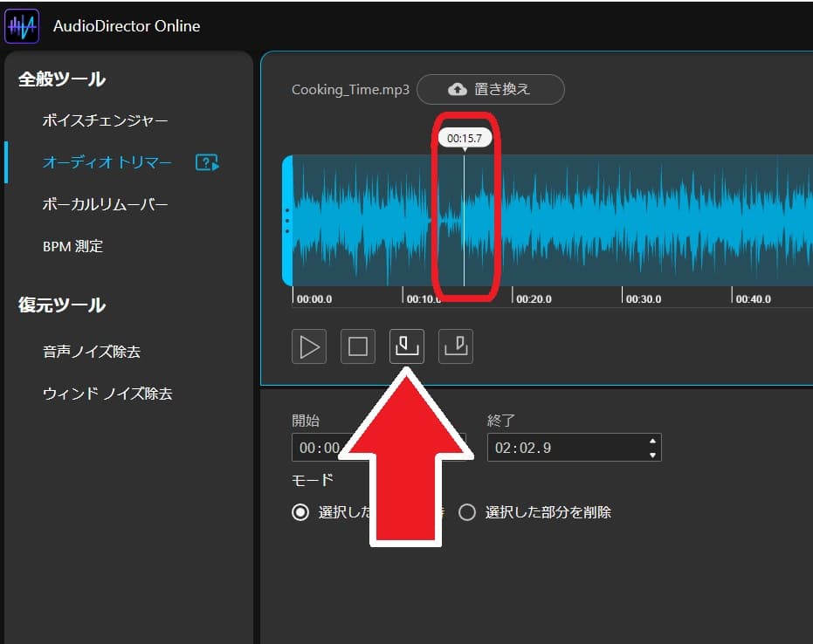Image resolution: width=813 pixels, height=644 pixels.
Task: Click the waveform near the 00:30.0 mark
Action: pyautogui.click(x=622, y=221)
